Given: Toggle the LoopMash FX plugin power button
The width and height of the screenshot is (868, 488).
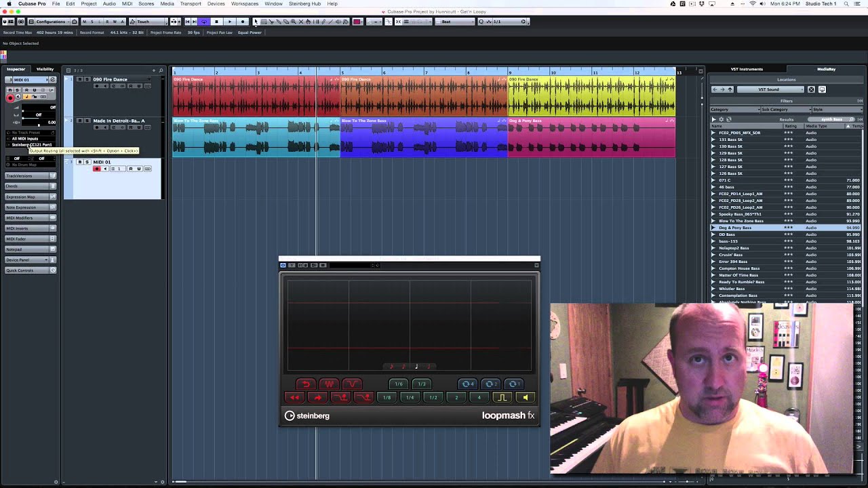Looking at the screenshot, I should click(283, 265).
